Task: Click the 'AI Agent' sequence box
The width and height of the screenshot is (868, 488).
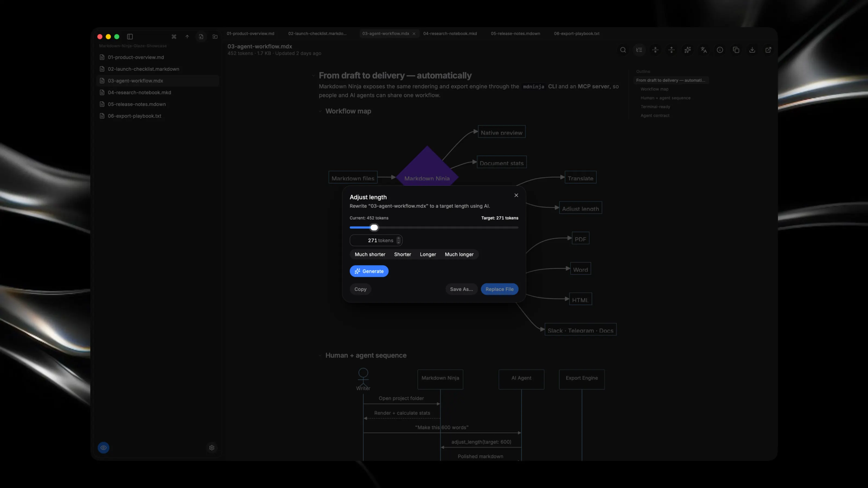Action: point(521,379)
